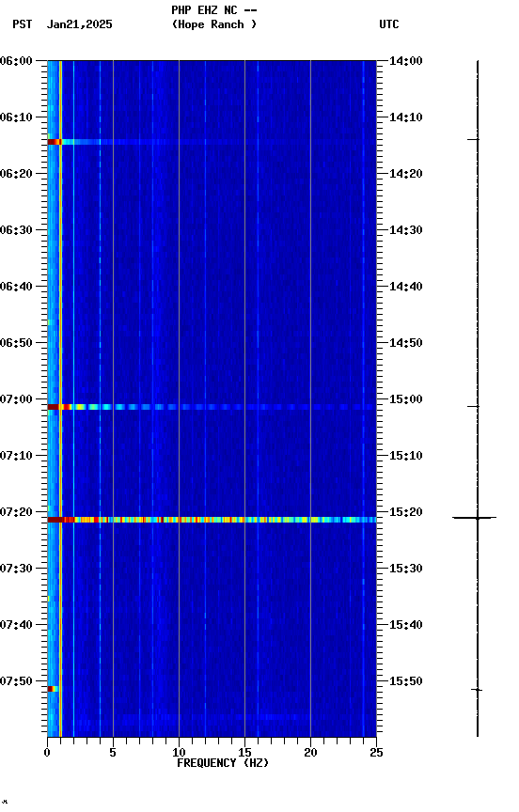This screenshot has height=812, width=519.
Task: Click the 07:00 PST time label
Action: 16,399
